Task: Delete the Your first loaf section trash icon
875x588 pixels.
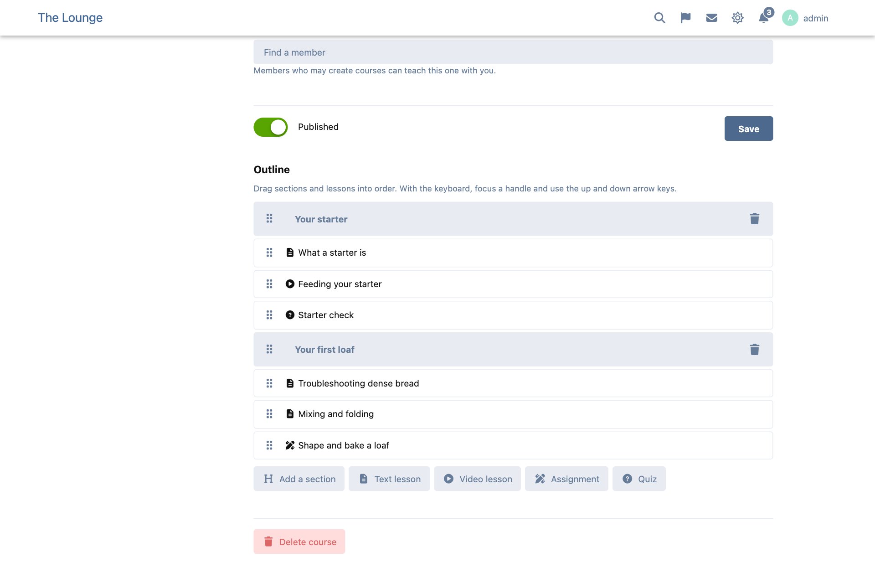Action: tap(754, 349)
